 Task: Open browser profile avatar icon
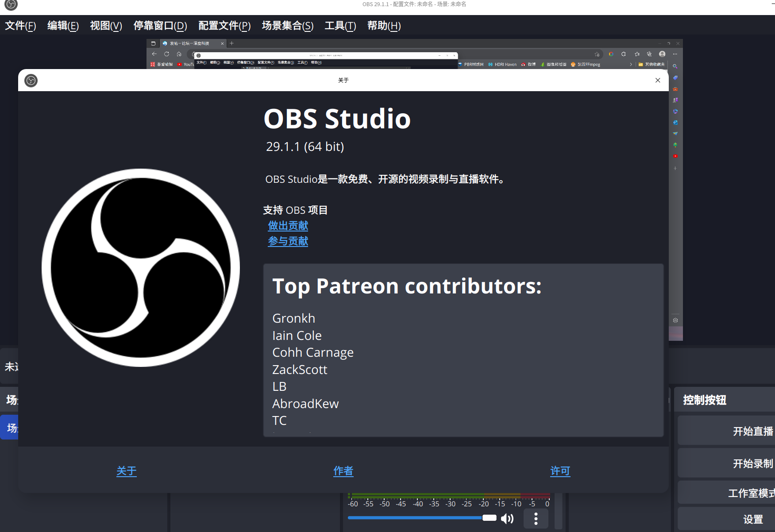click(662, 54)
